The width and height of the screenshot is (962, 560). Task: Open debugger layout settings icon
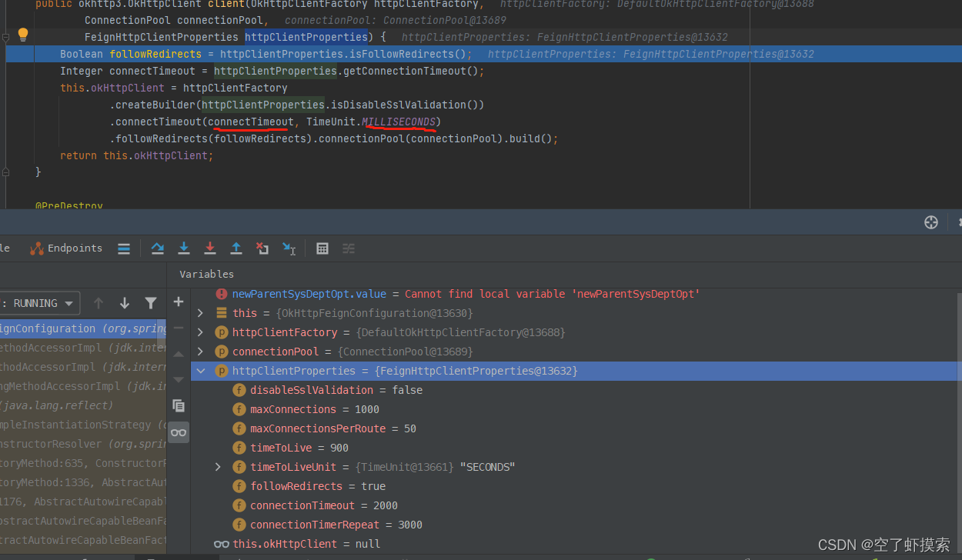(x=348, y=248)
